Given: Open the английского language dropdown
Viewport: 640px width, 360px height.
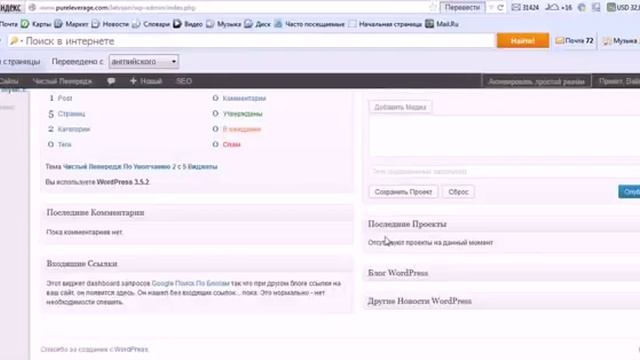Looking at the screenshot, I should (x=144, y=62).
